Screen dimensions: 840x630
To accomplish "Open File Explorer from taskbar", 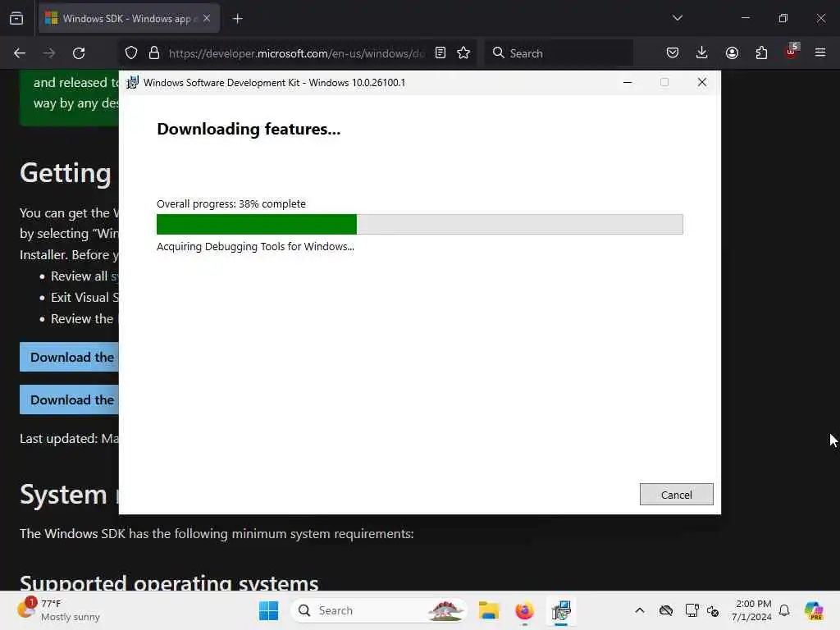I will [489, 610].
